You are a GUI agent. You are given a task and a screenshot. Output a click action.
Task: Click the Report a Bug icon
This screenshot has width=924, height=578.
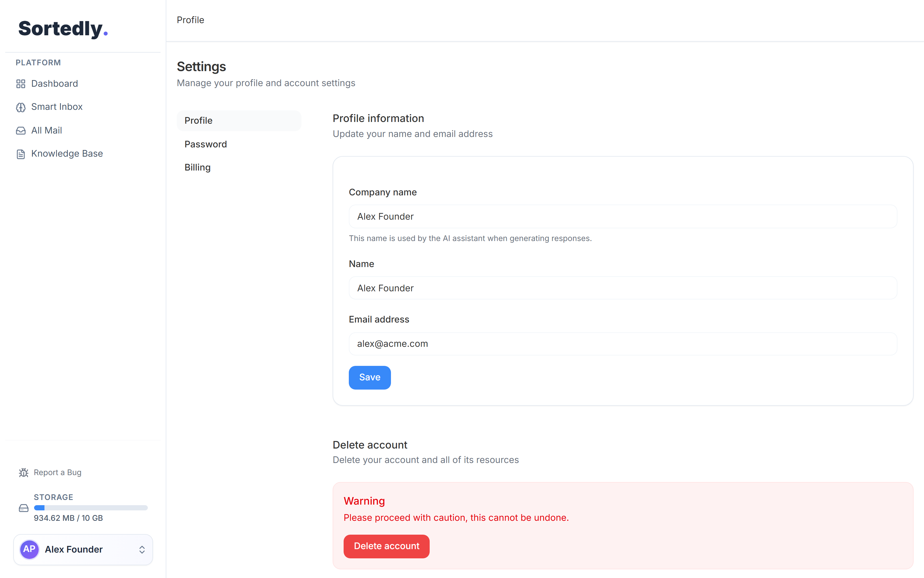coord(24,473)
